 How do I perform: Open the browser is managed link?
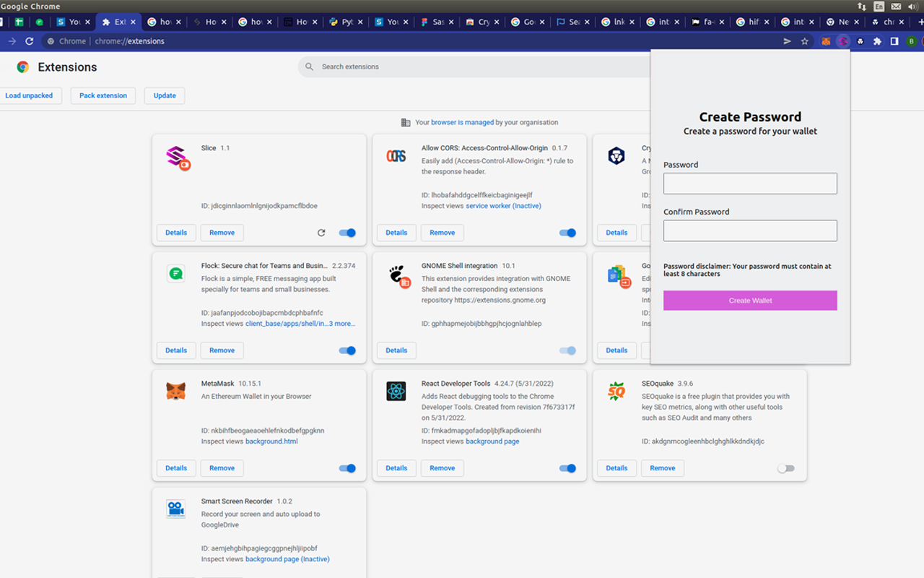[463, 122]
